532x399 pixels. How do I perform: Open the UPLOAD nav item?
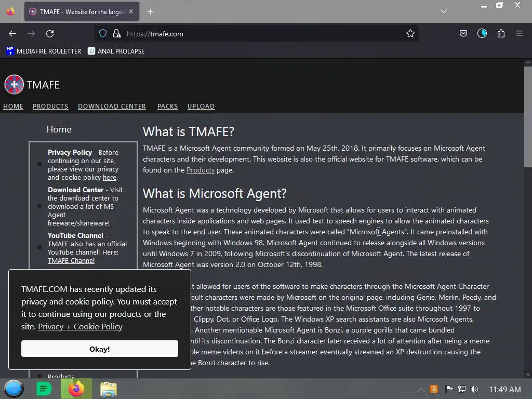[201, 107]
